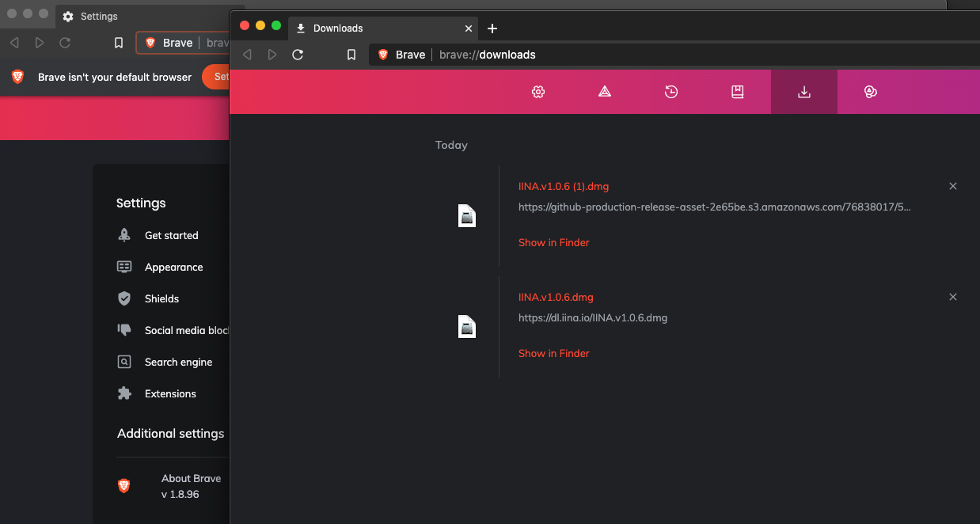Bookmark page in Settings window
The height and width of the screenshot is (524, 980).
(119, 43)
